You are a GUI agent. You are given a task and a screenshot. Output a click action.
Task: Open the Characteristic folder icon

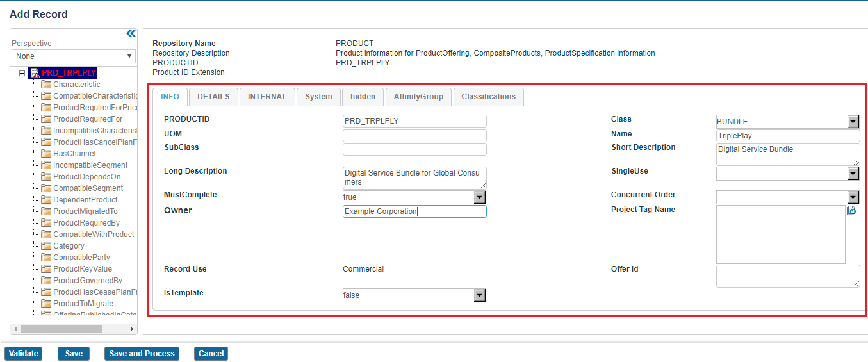click(46, 85)
